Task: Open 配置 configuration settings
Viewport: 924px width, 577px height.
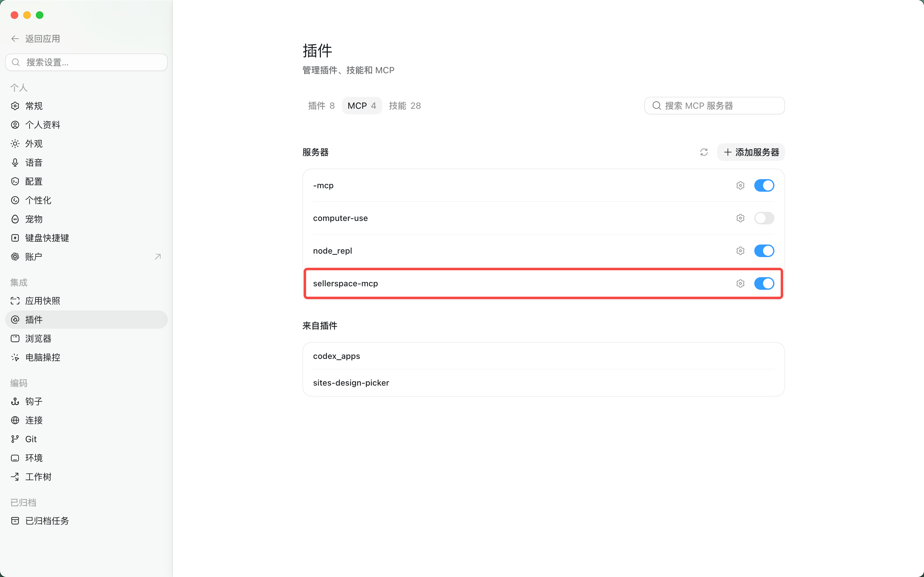Action: point(86,181)
